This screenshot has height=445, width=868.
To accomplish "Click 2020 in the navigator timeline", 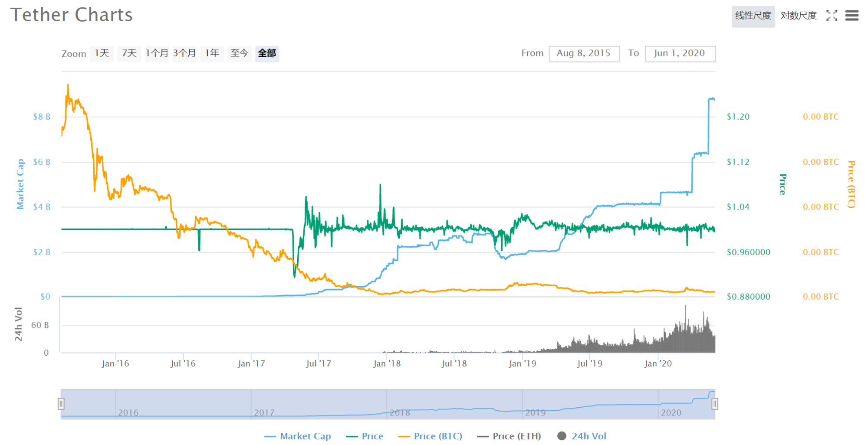I will click(671, 413).
